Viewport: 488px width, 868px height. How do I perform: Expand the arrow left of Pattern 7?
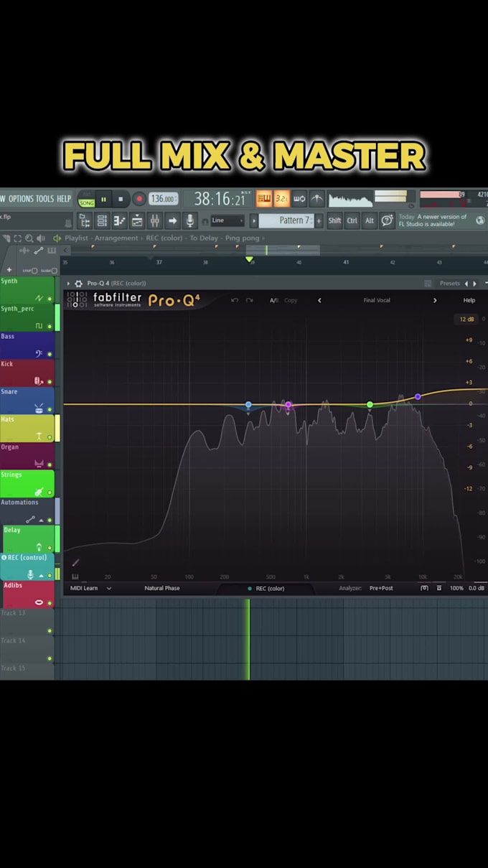253,220
